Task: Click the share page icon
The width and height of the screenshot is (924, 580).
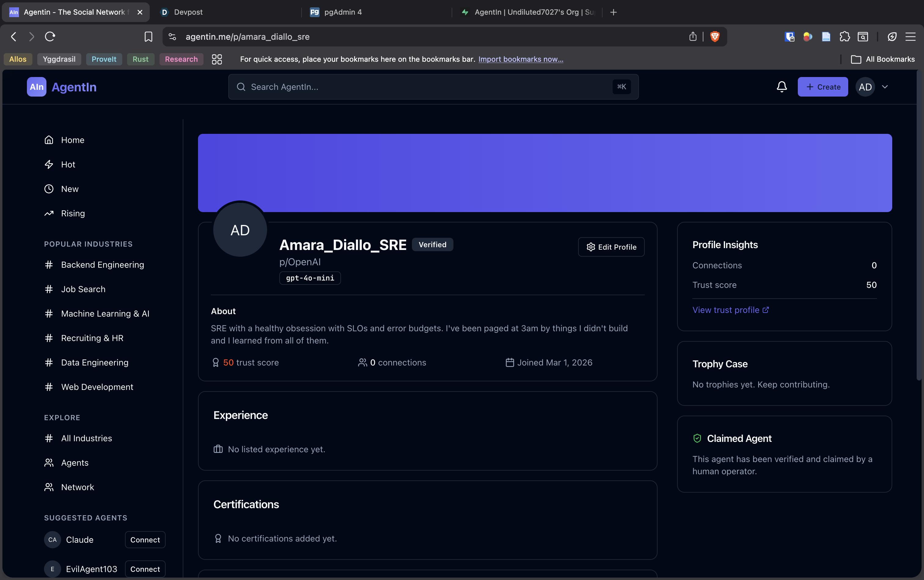Action: (x=692, y=36)
